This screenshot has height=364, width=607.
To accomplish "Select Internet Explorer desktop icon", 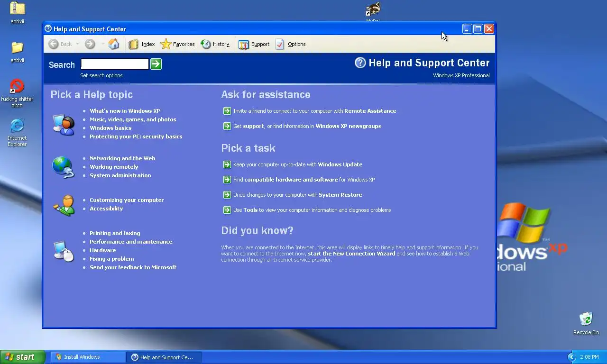I will 17,132.
